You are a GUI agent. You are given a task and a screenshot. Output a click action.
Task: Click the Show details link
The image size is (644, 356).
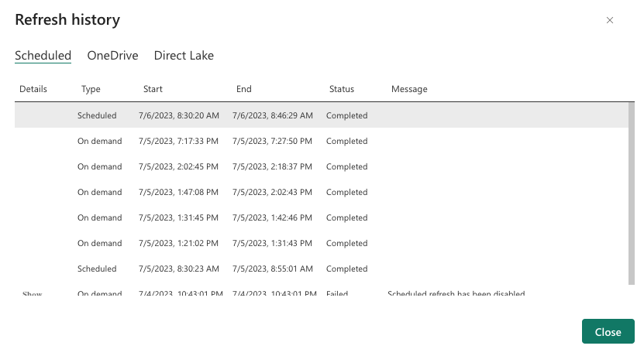[x=33, y=294]
